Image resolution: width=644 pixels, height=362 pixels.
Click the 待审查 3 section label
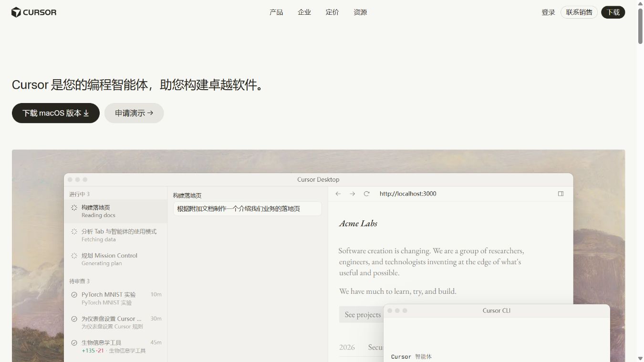click(x=79, y=281)
